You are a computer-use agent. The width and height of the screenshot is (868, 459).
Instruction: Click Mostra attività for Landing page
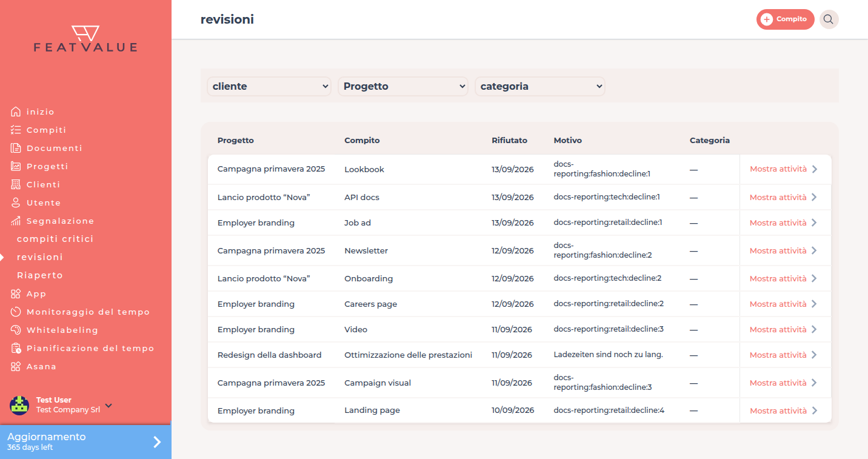pos(778,410)
